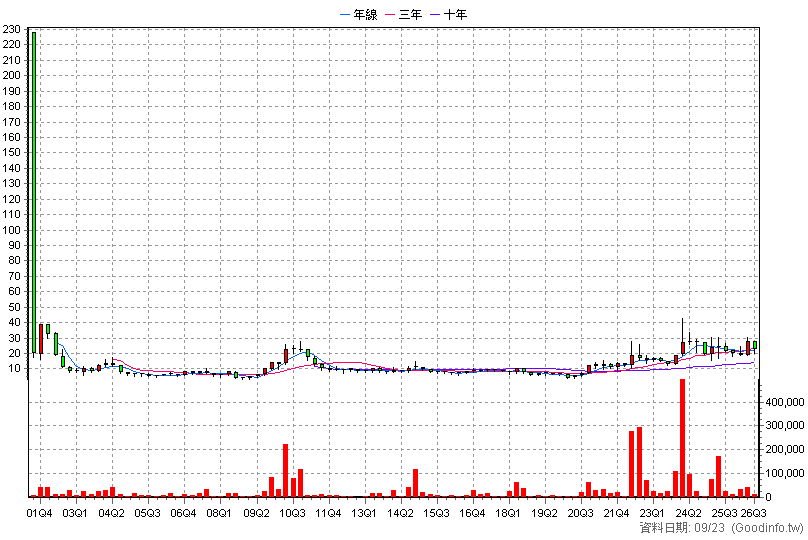This screenshot has width=808, height=540.
Task: Click the 03Q1 x-axis label
Action: [x=75, y=513]
